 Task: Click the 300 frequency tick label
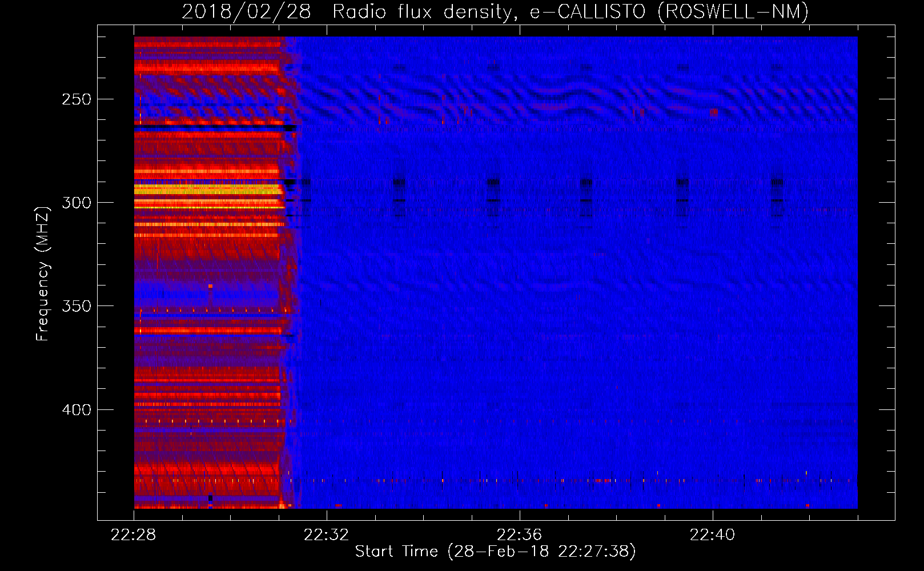(x=77, y=203)
